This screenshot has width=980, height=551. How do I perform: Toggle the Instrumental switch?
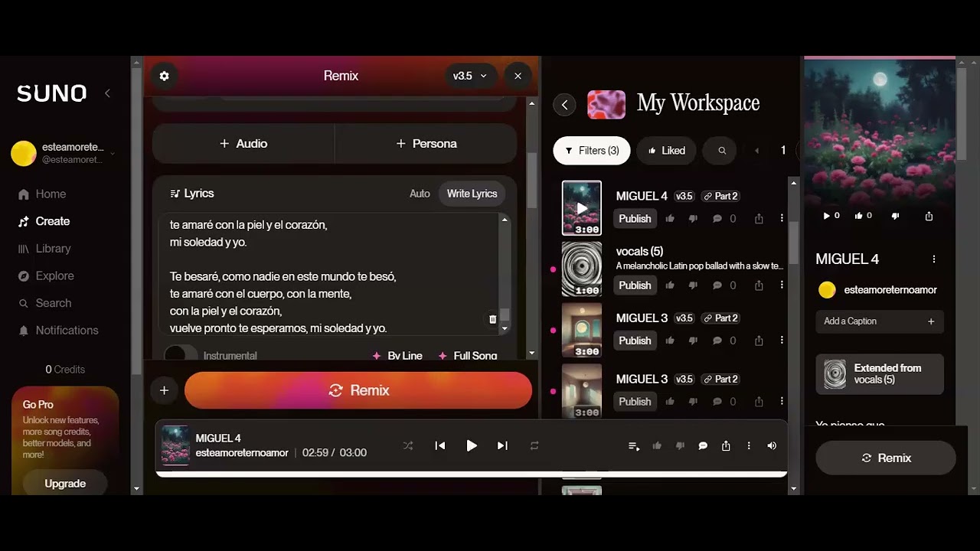click(181, 354)
